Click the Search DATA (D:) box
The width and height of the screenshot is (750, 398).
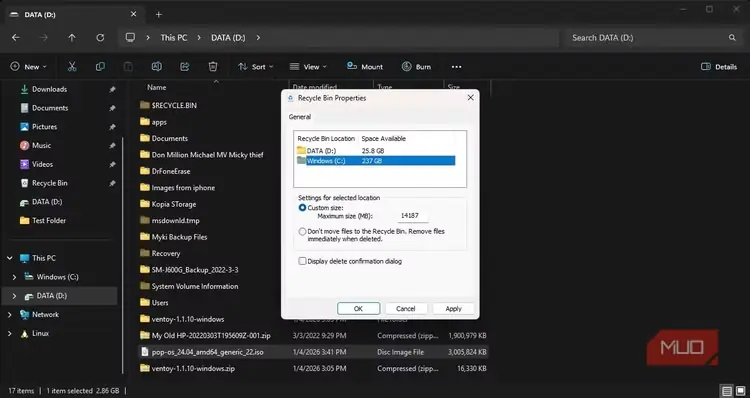click(x=653, y=37)
